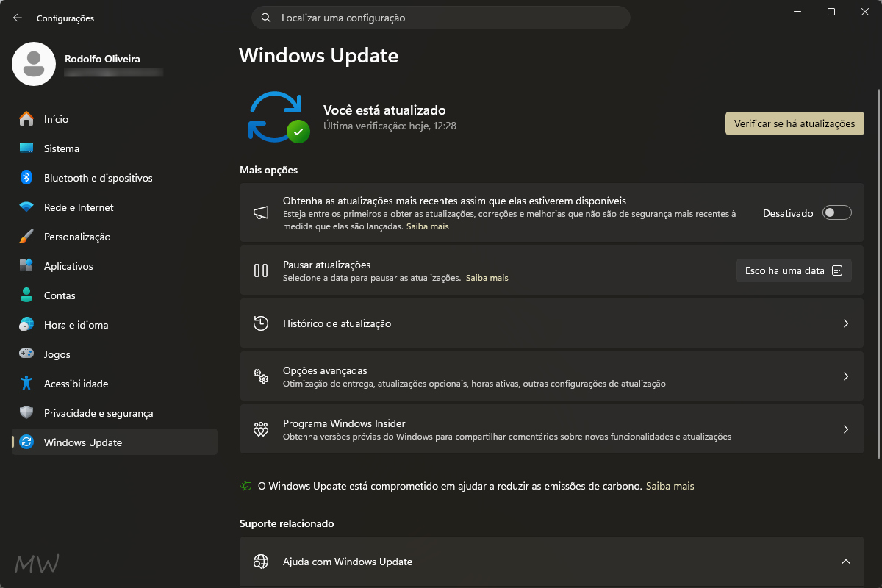Click the Contas person icon
Image resolution: width=882 pixels, height=588 pixels.
tap(26, 295)
